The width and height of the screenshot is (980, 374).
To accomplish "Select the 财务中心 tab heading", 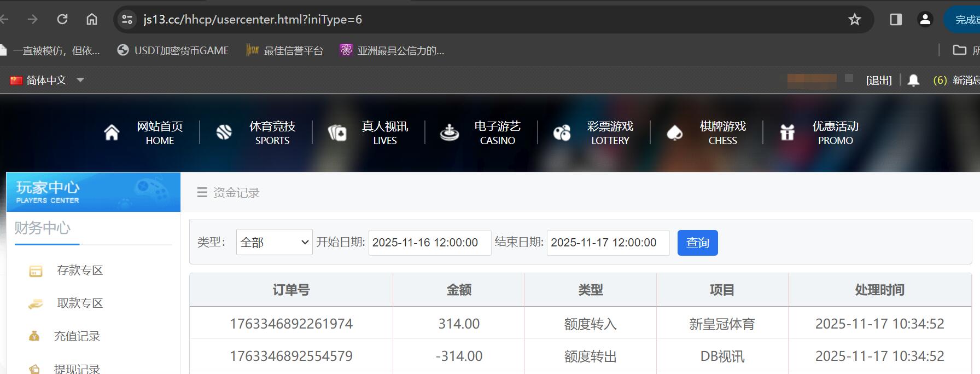I will click(x=43, y=228).
